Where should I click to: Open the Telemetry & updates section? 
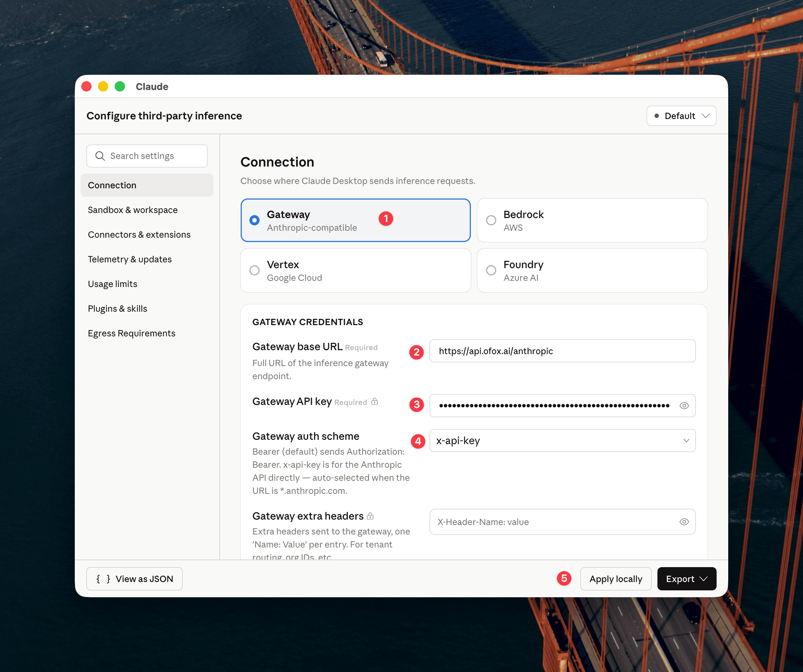pyautogui.click(x=130, y=259)
